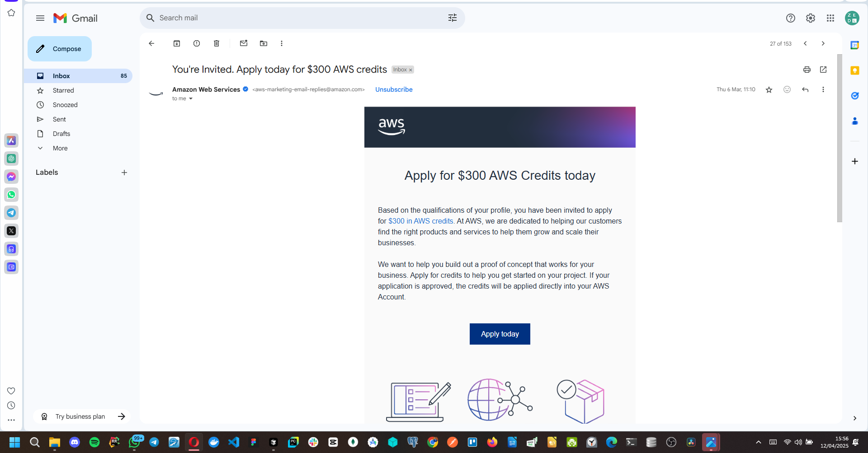This screenshot has width=868, height=453.
Task: Report this email as spam
Action: coord(197,43)
